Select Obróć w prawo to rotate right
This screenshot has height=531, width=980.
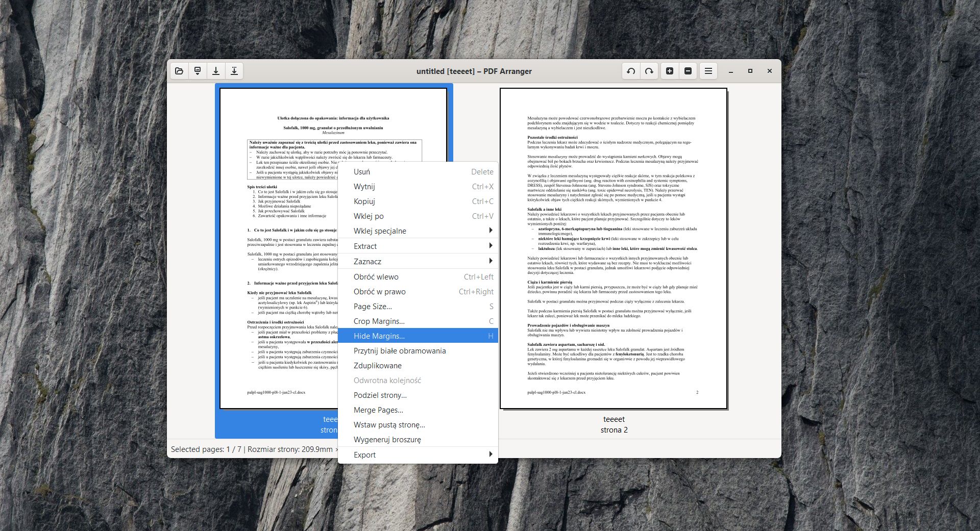click(380, 291)
